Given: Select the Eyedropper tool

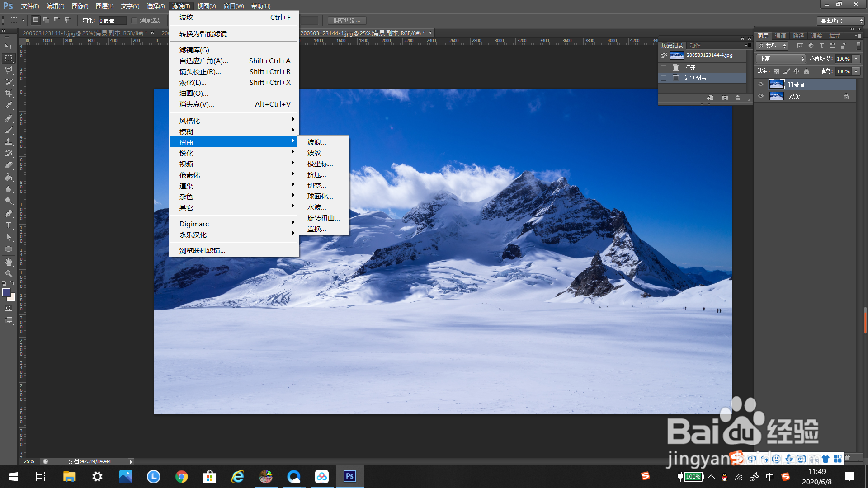Looking at the screenshot, I should pyautogui.click(x=9, y=106).
